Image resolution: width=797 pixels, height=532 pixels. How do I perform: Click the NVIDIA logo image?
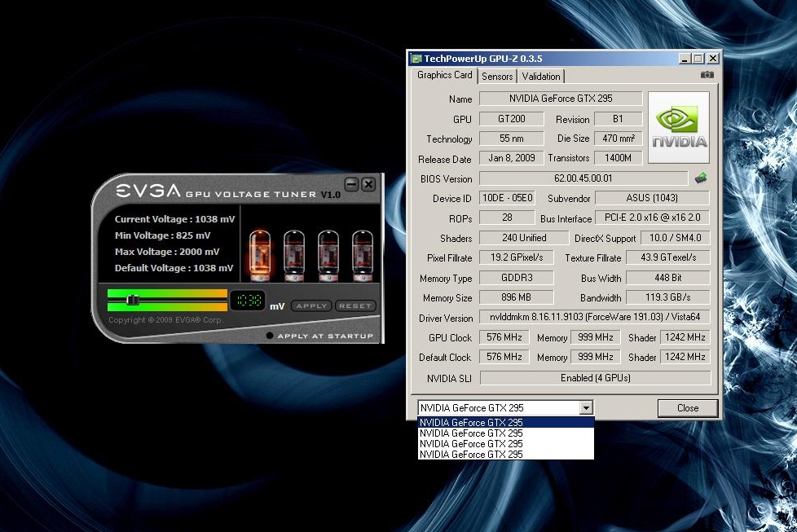coord(678,127)
